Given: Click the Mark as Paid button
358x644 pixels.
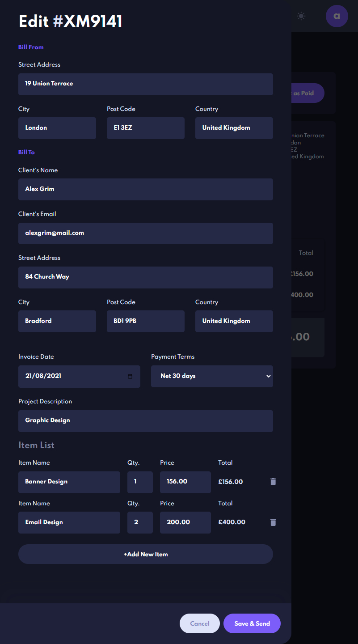Looking at the screenshot, I should pyautogui.click(x=307, y=93).
